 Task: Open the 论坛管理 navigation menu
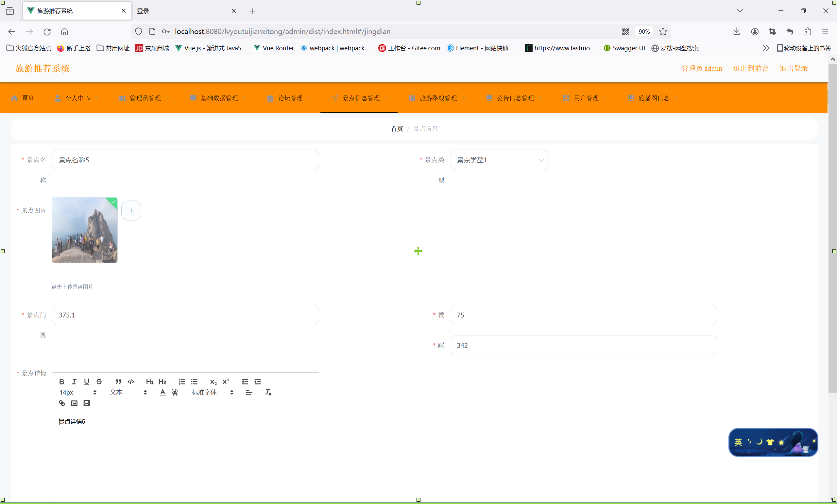tap(290, 98)
